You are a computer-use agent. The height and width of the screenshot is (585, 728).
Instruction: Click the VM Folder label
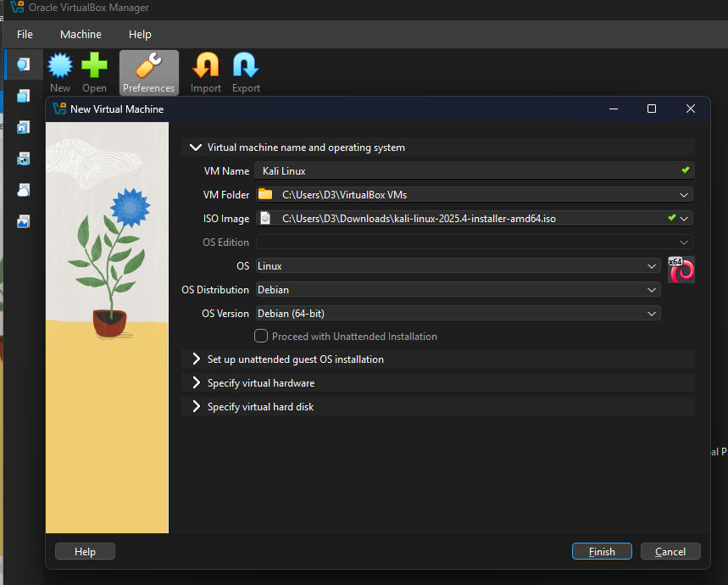pos(225,195)
